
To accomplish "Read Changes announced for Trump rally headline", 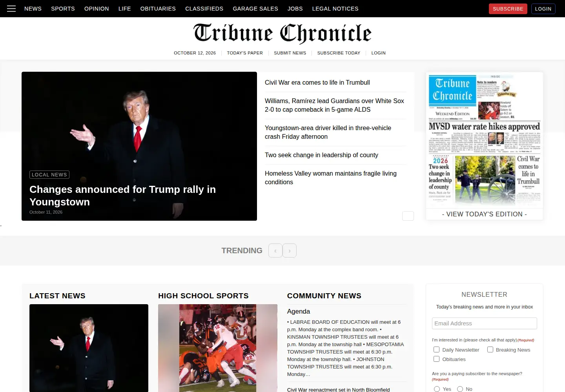I will pyautogui.click(x=123, y=196).
